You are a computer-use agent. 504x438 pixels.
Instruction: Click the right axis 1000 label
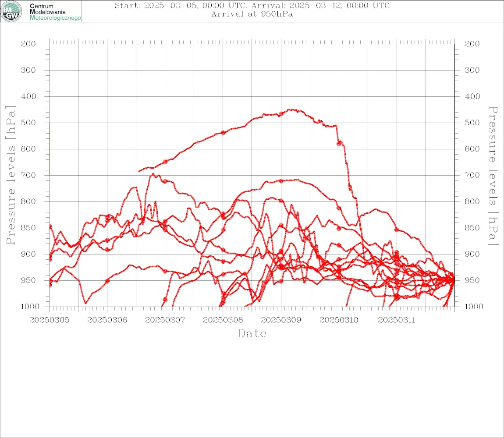click(474, 307)
